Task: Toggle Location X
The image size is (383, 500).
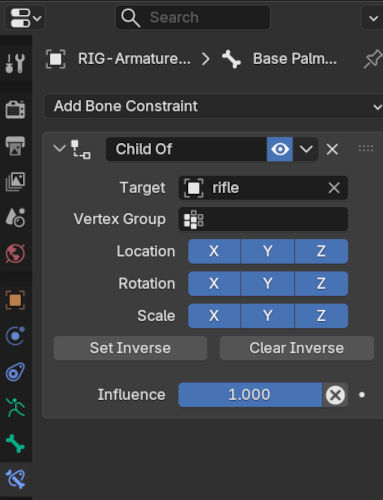Action: (214, 251)
